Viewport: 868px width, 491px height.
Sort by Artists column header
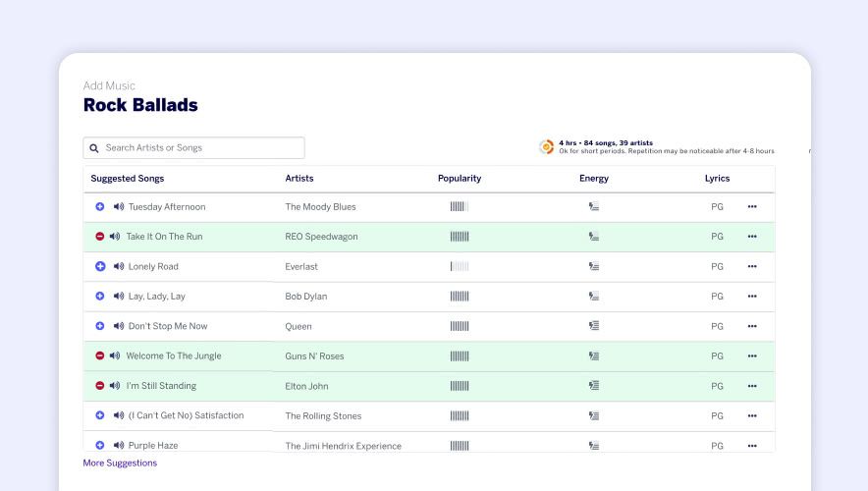click(x=299, y=179)
